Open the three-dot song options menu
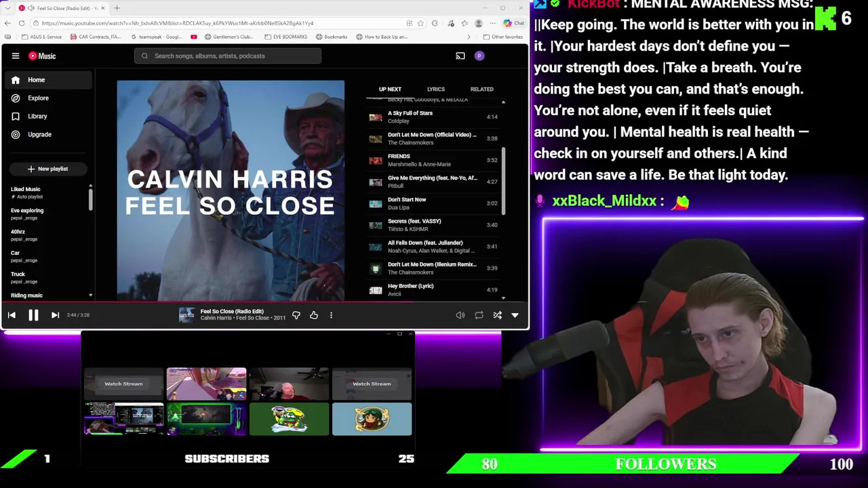868x488 pixels. pos(331,315)
